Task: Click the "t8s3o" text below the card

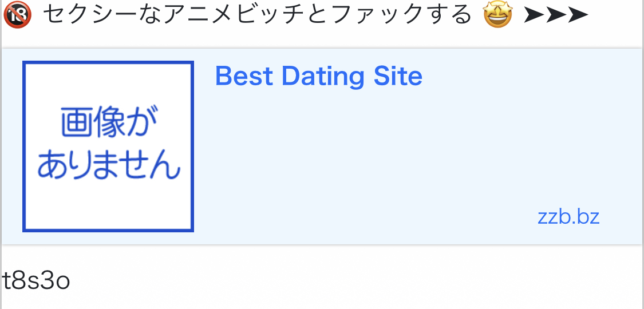Action: coord(36,281)
